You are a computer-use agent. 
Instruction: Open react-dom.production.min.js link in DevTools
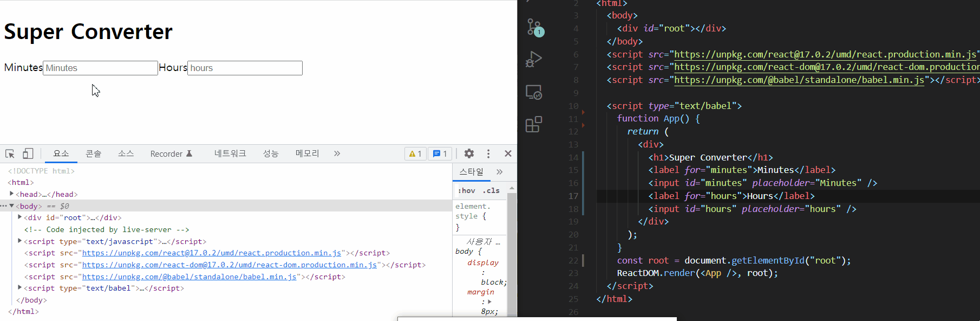click(230, 265)
